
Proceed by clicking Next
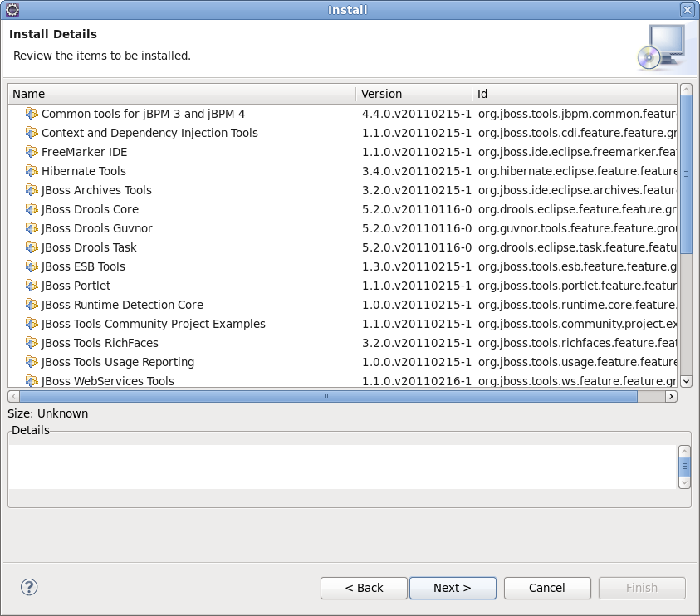click(x=453, y=588)
